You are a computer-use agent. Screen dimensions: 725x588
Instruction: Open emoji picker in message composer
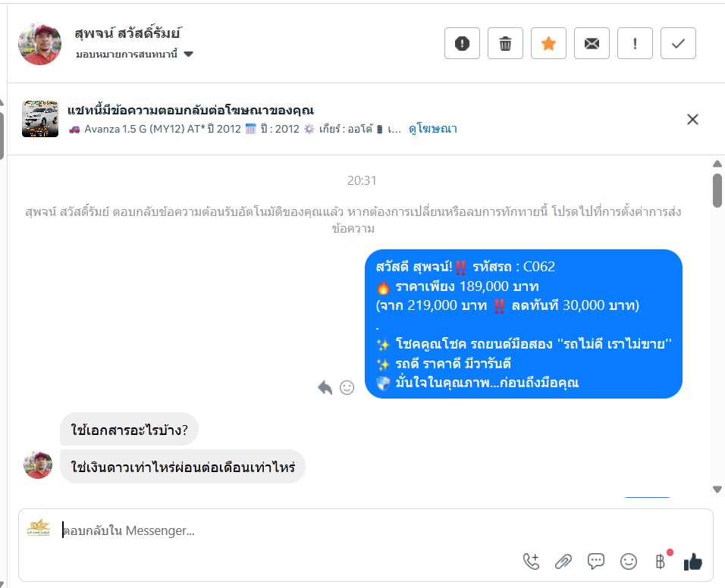tap(629, 561)
